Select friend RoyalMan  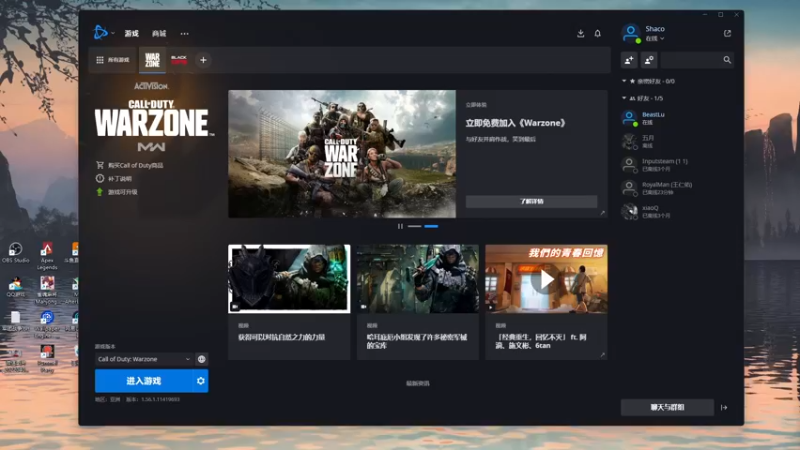(677, 188)
